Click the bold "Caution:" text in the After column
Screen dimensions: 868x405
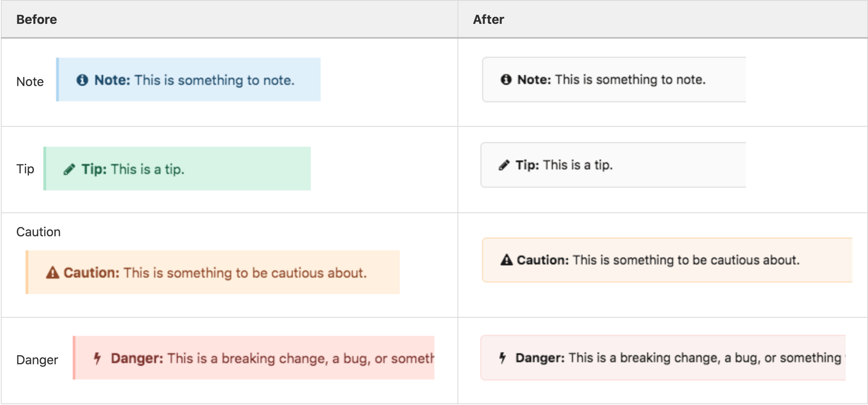tap(543, 260)
